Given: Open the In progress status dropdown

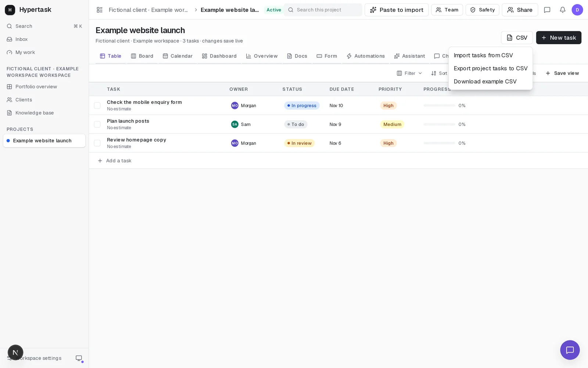Looking at the screenshot, I should coord(302,106).
